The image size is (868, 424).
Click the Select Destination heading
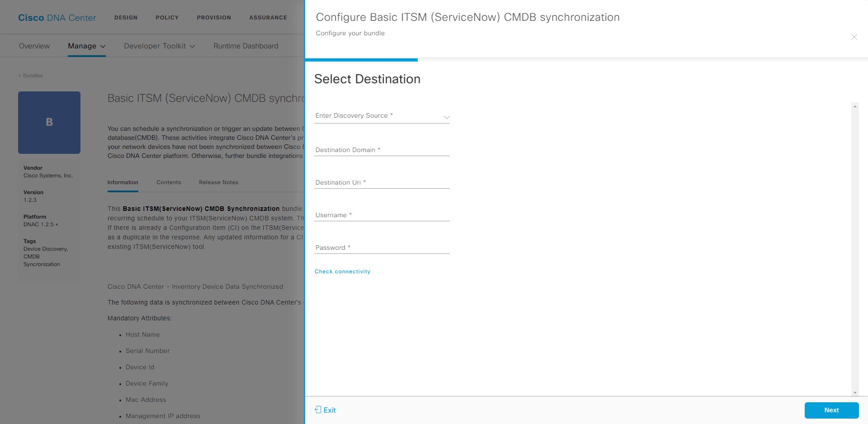click(368, 79)
